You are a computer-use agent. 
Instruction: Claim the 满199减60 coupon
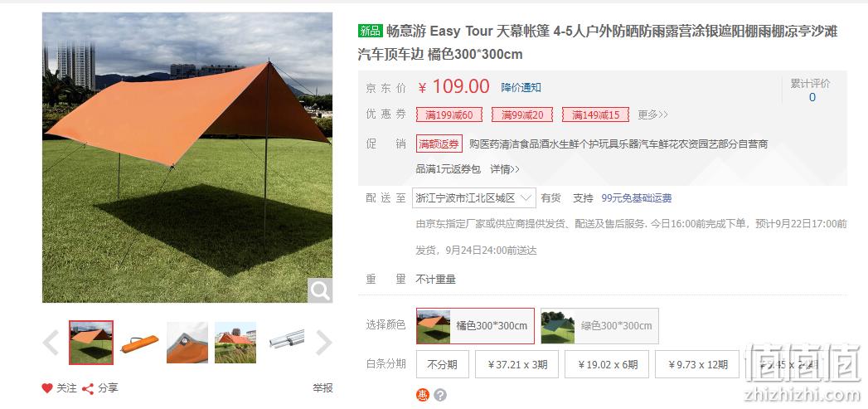tap(449, 114)
